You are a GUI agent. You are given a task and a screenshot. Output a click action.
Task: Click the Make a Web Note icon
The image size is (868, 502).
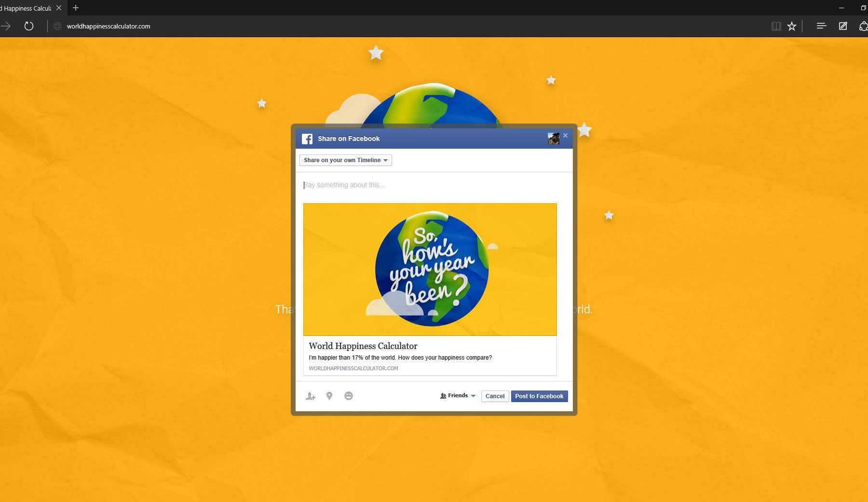[x=843, y=26]
